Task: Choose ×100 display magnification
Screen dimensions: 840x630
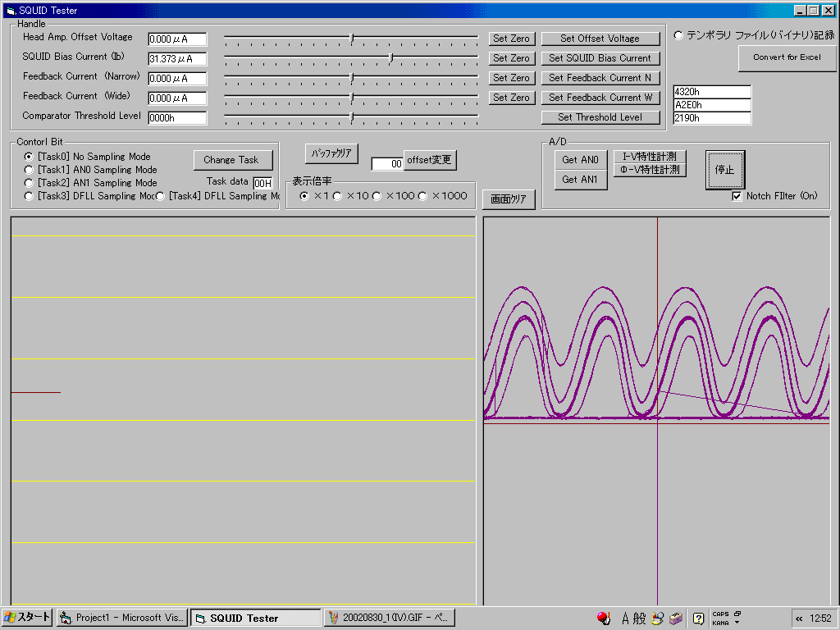Action: tap(377, 196)
